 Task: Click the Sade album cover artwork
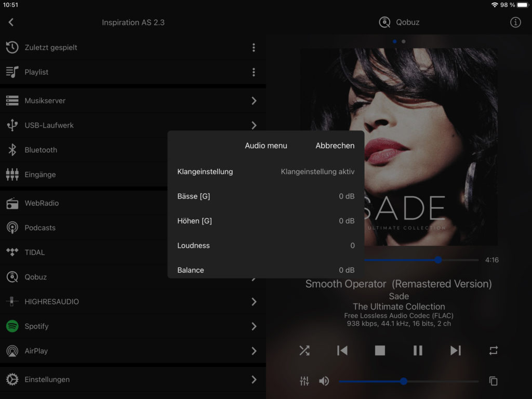click(399, 147)
